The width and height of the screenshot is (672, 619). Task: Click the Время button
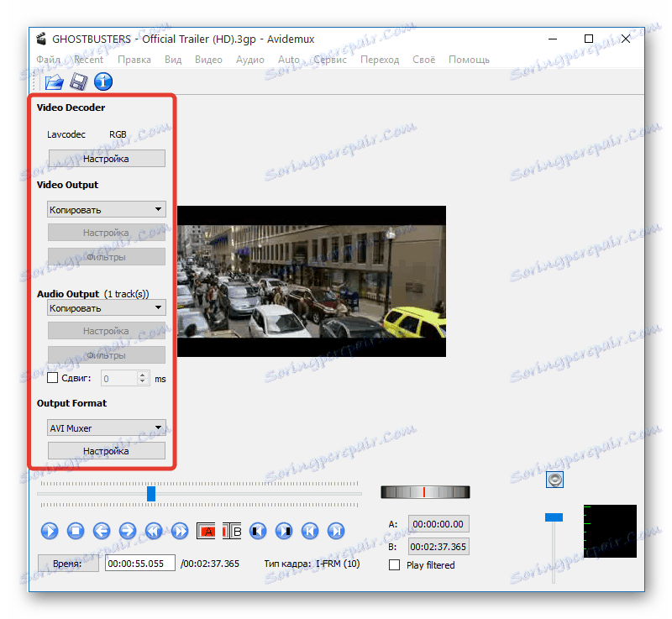pos(67,564)
